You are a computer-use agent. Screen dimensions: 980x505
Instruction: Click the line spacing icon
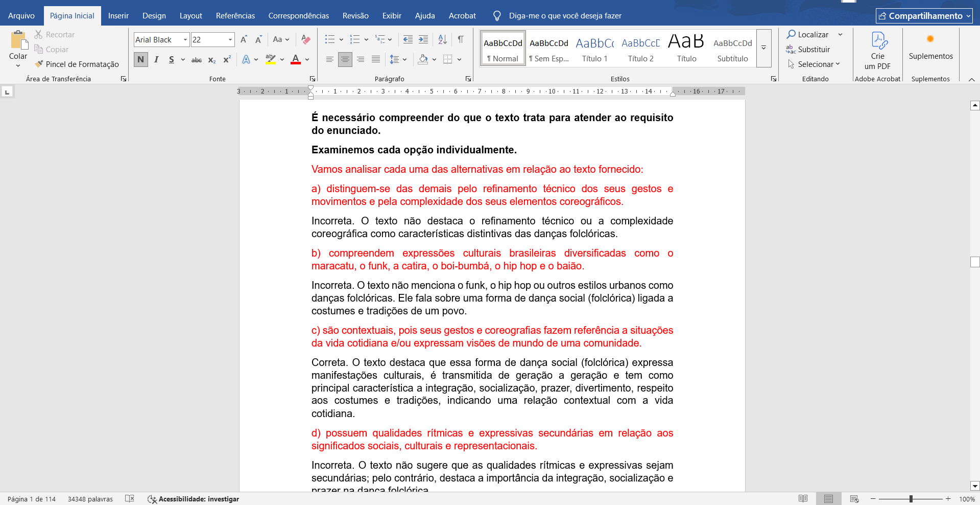point(394,59)
